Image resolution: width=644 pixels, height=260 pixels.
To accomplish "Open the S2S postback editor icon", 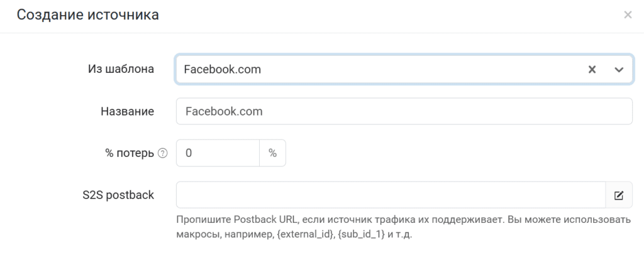I will tap(619, 195).
